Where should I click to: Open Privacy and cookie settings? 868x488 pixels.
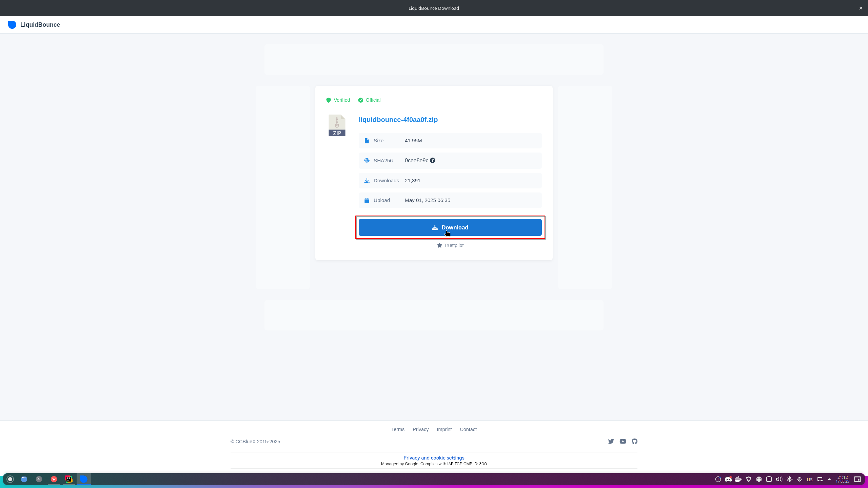click(434, 458)
